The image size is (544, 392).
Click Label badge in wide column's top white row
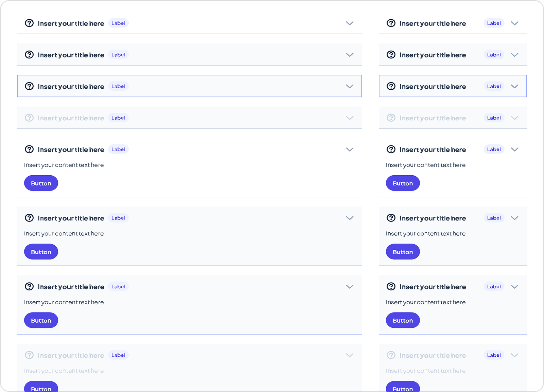pos(118,23)
